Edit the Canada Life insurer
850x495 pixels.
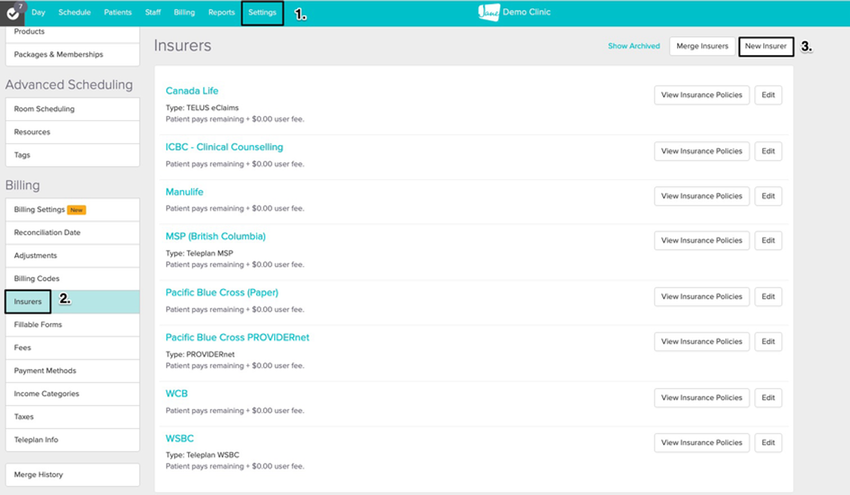click(x=768, y=95)
